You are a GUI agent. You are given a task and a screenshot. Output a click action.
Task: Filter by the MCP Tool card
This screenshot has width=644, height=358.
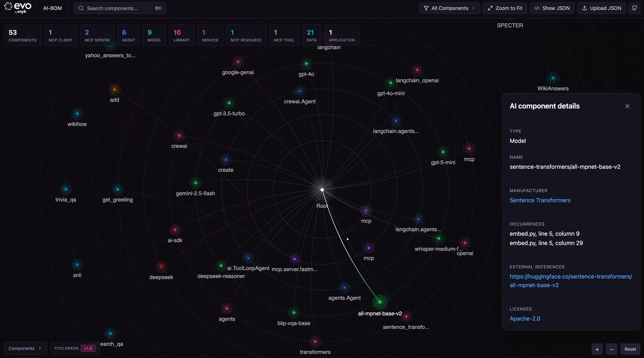pyautogui.click(x=284, y=35)
